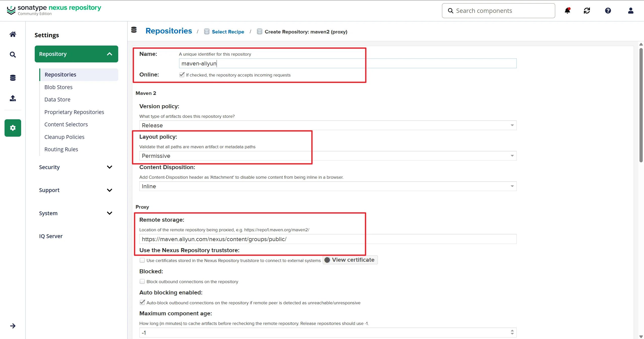The width and height of the screenshot is (644, 339).
Task: Expand the left rail with the arrow icon
Action: [13, 326]
